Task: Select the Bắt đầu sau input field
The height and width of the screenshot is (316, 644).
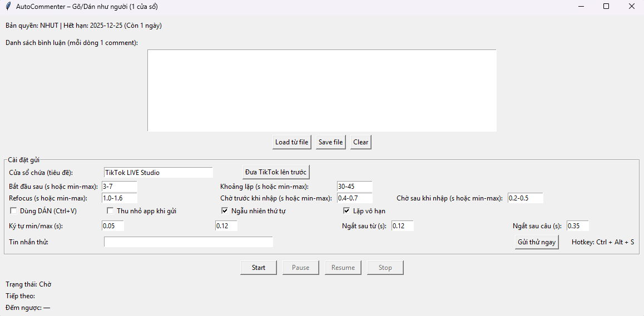Action: click(119, 187)
